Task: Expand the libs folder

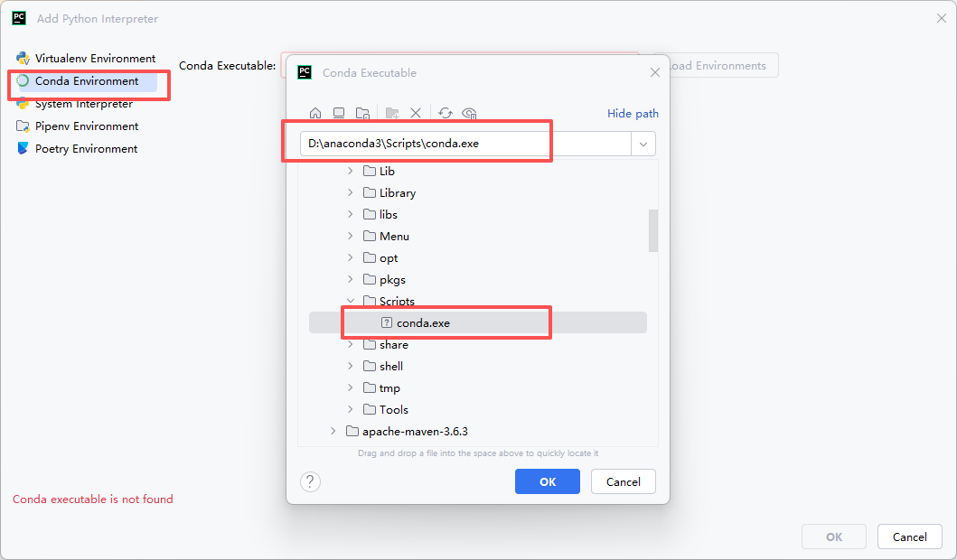Action: (x=351, y=214)
